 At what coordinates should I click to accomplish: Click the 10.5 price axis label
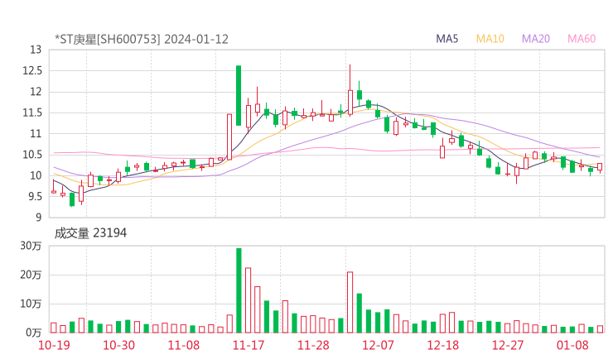[x=32, y=155]
